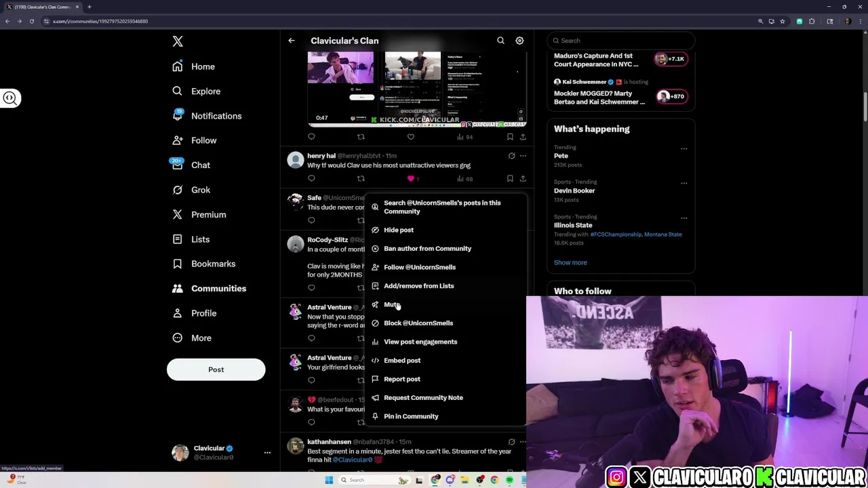Open Lists in the sidebar
868x488 pixels.
(191, 239)
